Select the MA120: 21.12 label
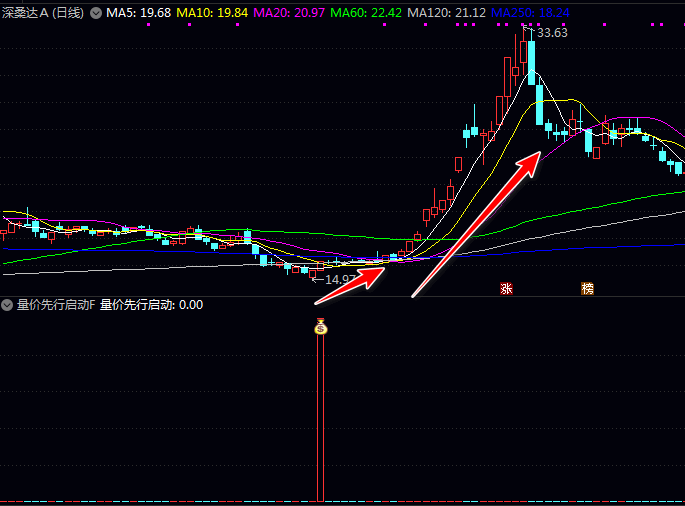Viewport: 685px width, 506px height. point(446,13)
